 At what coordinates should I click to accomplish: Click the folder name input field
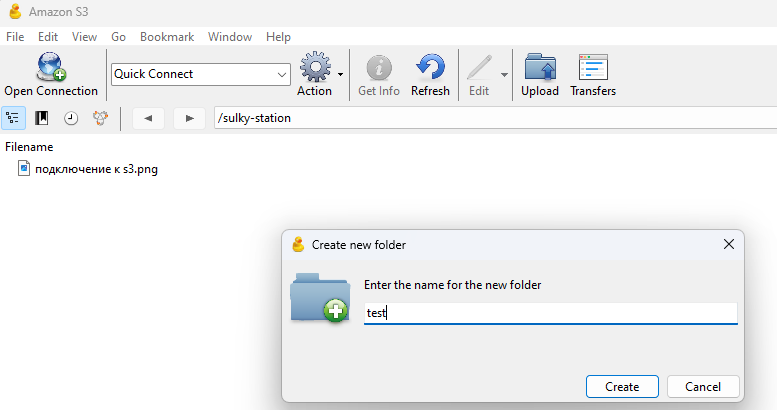tap(550, 313)
